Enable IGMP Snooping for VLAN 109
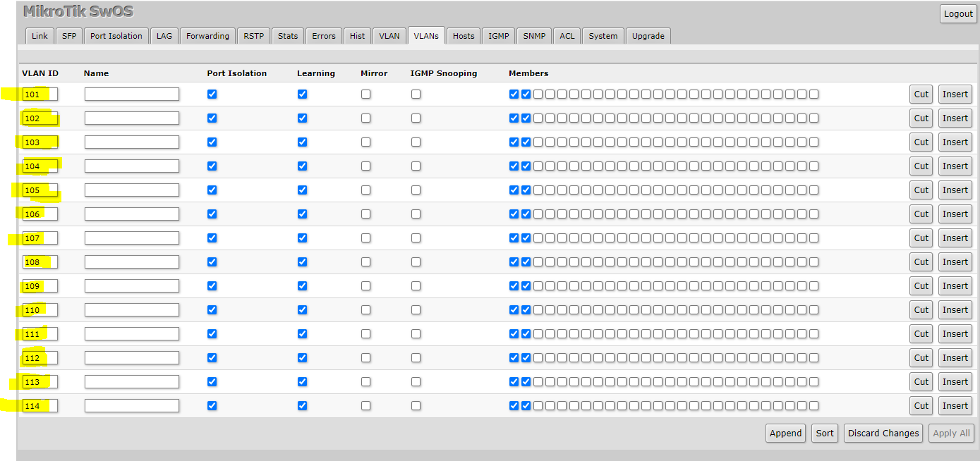The width and height of the screenshot is (980, 461). 416,286
